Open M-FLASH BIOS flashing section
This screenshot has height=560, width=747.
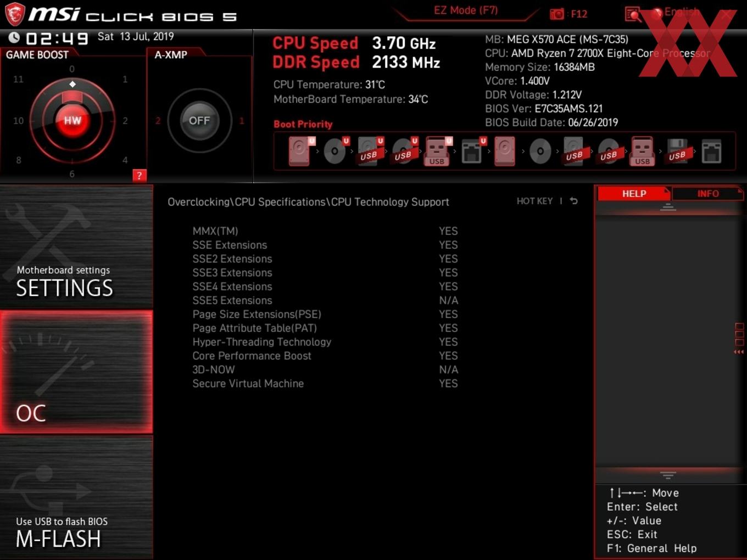click(76, 497)
